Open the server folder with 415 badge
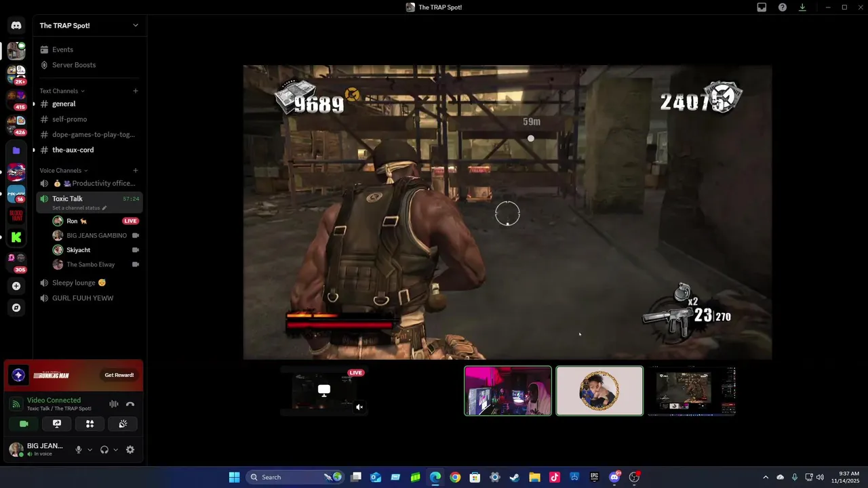Screen dimensions: 868x488 click(16, 100)
